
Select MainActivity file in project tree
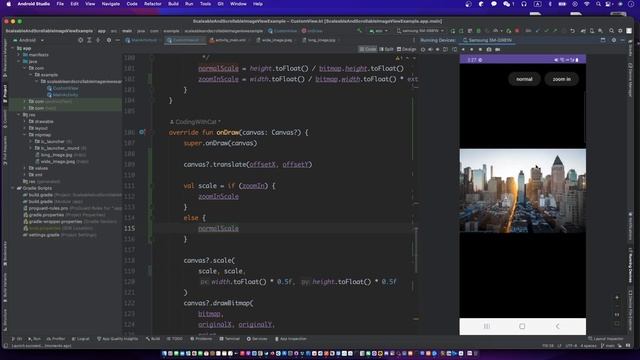point(62,95)
